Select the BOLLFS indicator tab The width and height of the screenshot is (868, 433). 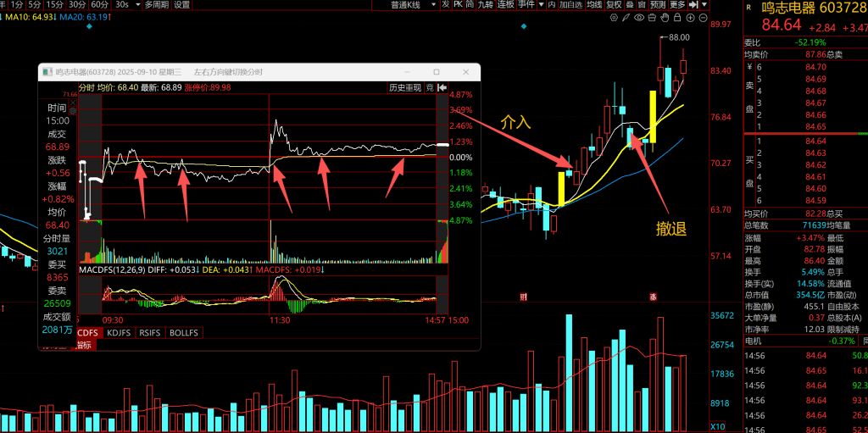(x=184, y=333)
